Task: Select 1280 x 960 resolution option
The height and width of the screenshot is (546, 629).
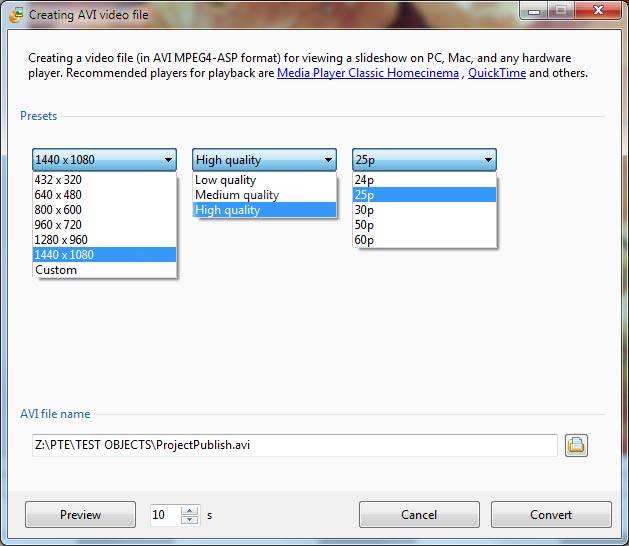Action: click(x=62, y=240)
